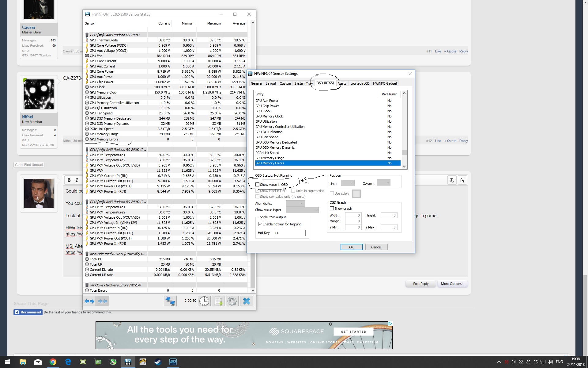Switch to the System Tray tab

coord(303,83)
